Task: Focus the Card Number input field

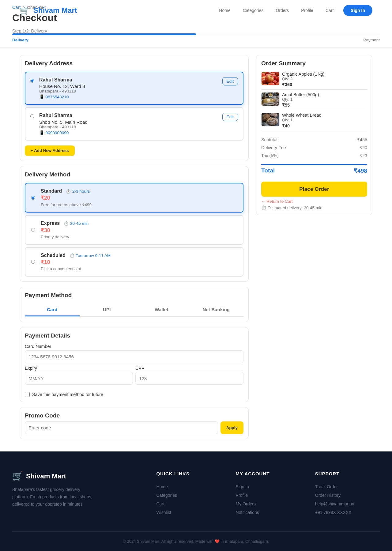Action: pyautogui.click(x=134, y=357)
